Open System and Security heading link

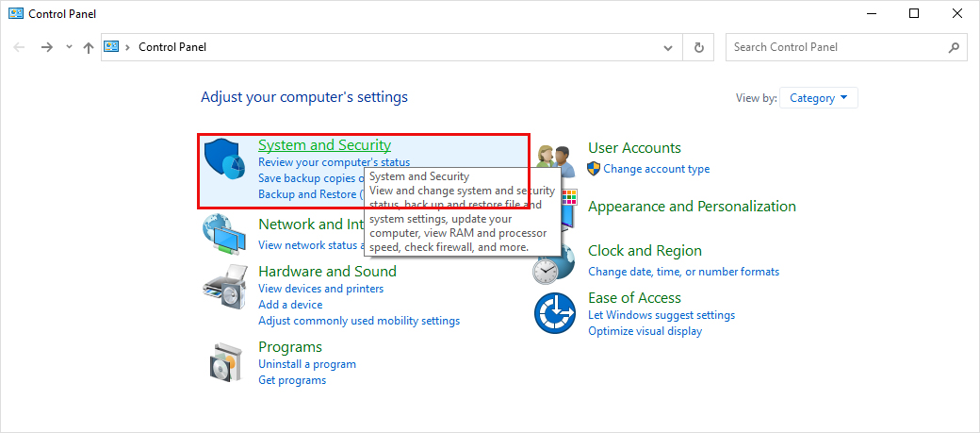click(324, 145)
